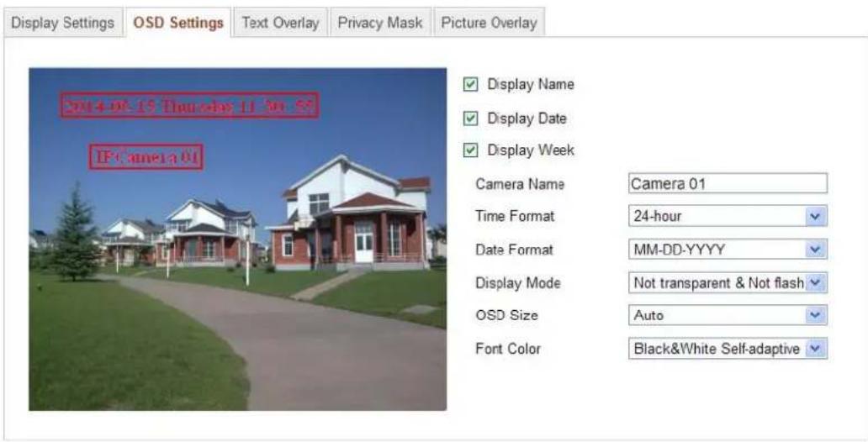868x442 pixels.
Task: Click the Display Week label
Action: point(531,150)
